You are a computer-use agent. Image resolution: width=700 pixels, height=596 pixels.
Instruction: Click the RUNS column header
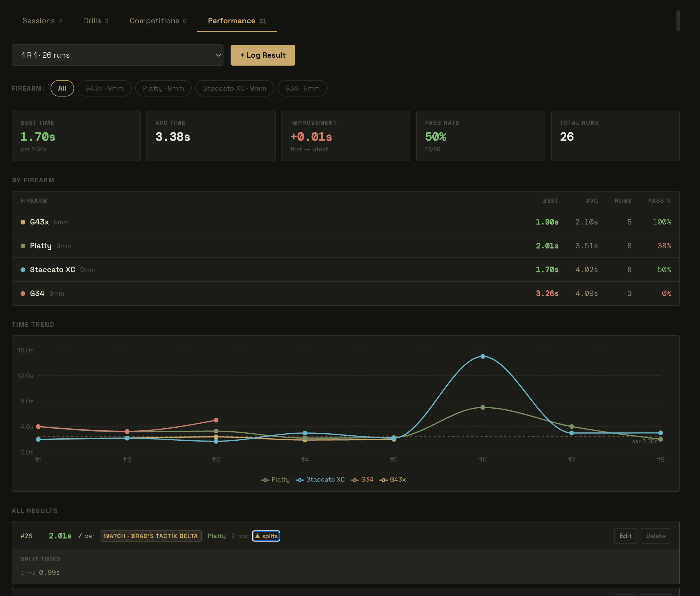[623, 201]
